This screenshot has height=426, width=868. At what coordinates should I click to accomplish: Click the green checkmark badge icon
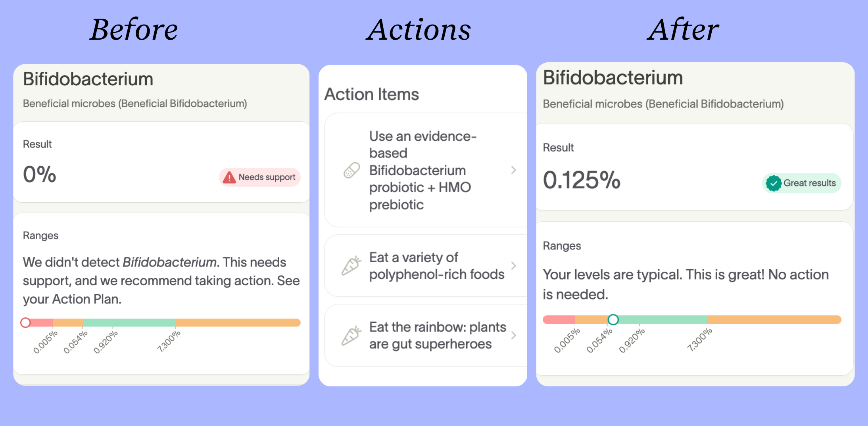(x=774, y=183)
